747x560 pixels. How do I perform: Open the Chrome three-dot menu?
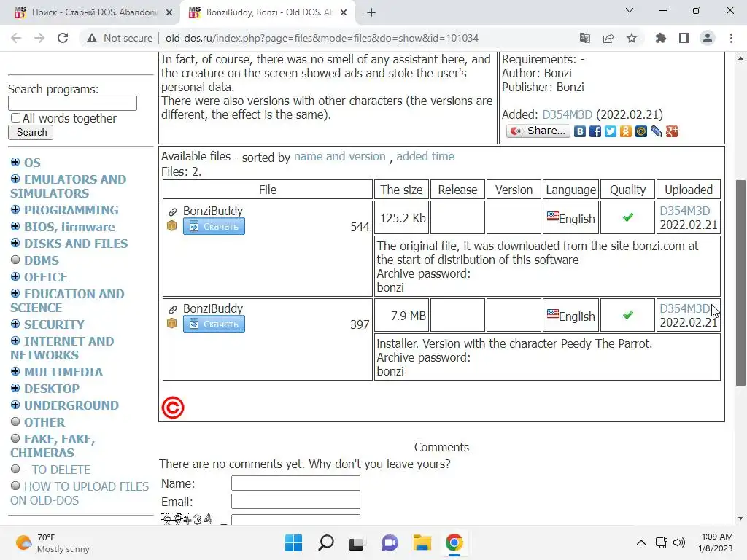(x=731, y=38)
